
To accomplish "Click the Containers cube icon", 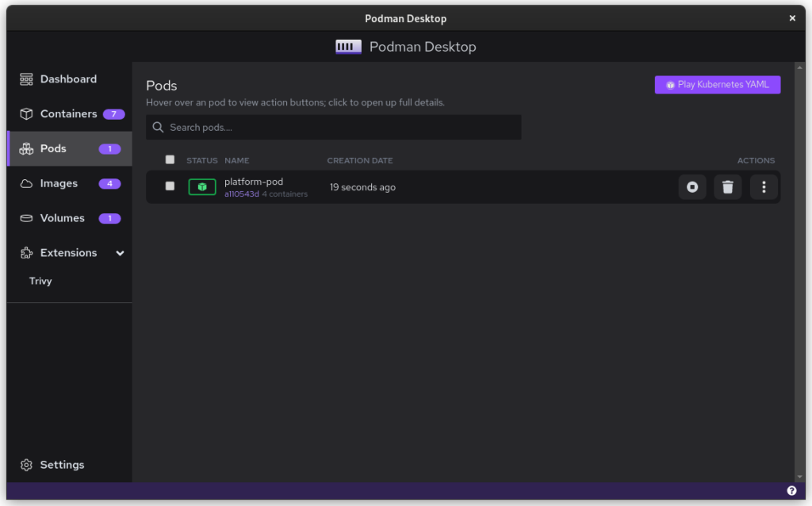I will [x=26, y=114].
